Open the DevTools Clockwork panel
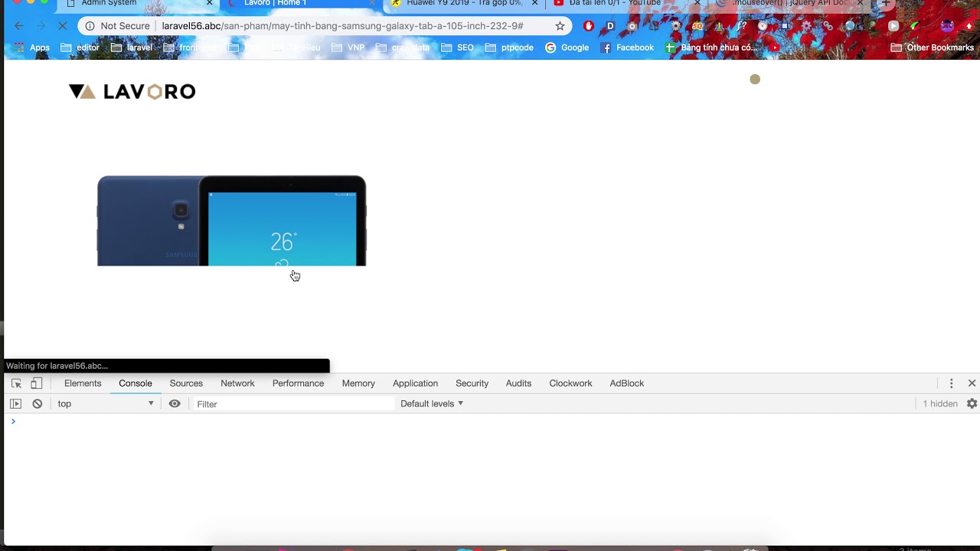Viewport: 980px width, 551px height. coord(570,383)
